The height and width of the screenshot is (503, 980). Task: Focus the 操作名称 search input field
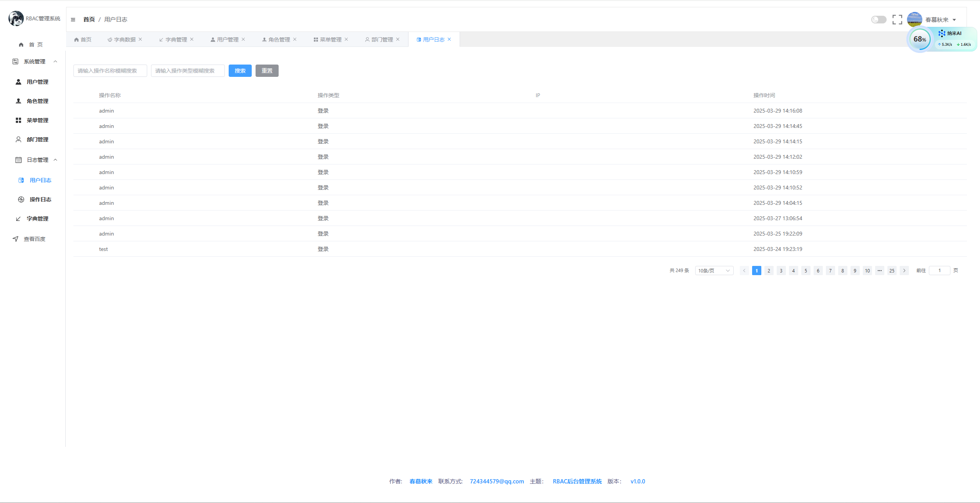(x=110, y=71)
